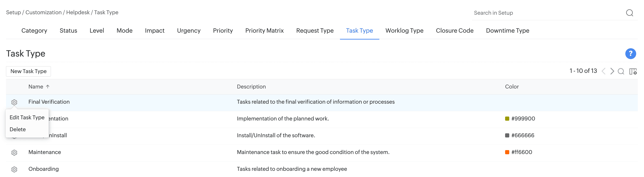Screen dimensions: 644x177
Task: Choose Delete from the context menu
Action: click(18, 129)
